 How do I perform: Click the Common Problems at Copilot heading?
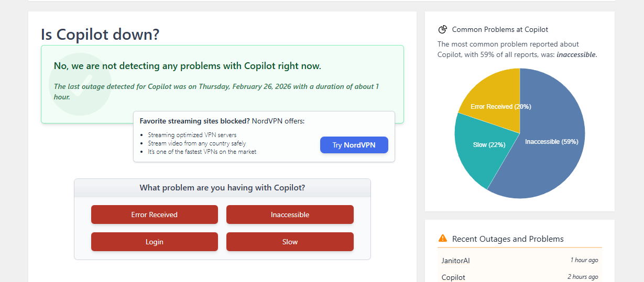[500, 30]
